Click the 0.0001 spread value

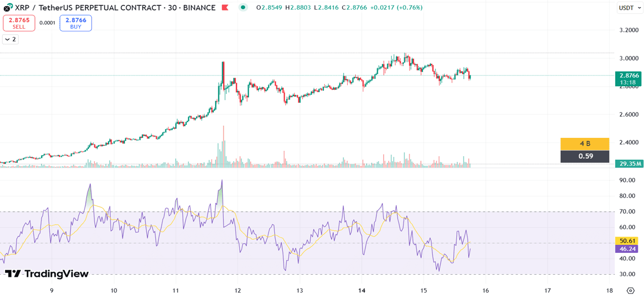pos(48,22)
